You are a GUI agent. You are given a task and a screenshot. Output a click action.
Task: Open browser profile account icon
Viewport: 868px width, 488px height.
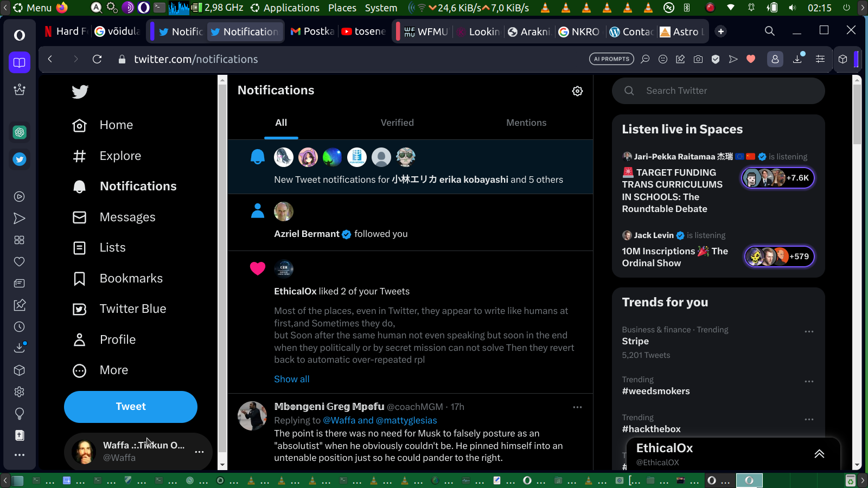pos(775,59)
